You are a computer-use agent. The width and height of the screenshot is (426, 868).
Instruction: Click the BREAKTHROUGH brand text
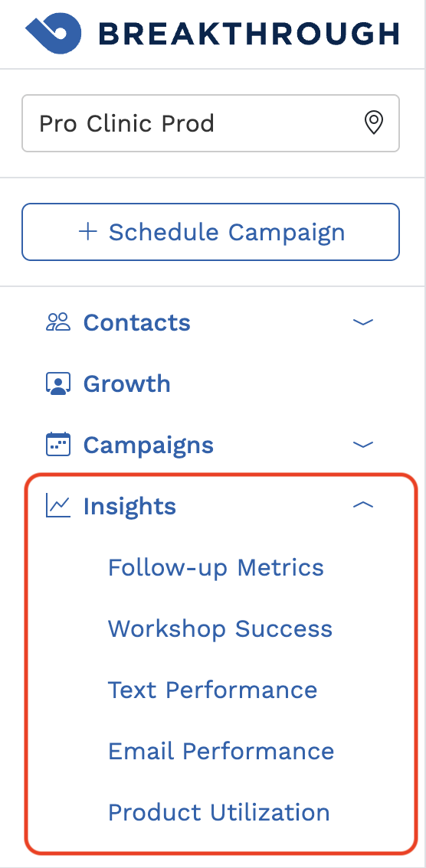click(249, 34)
